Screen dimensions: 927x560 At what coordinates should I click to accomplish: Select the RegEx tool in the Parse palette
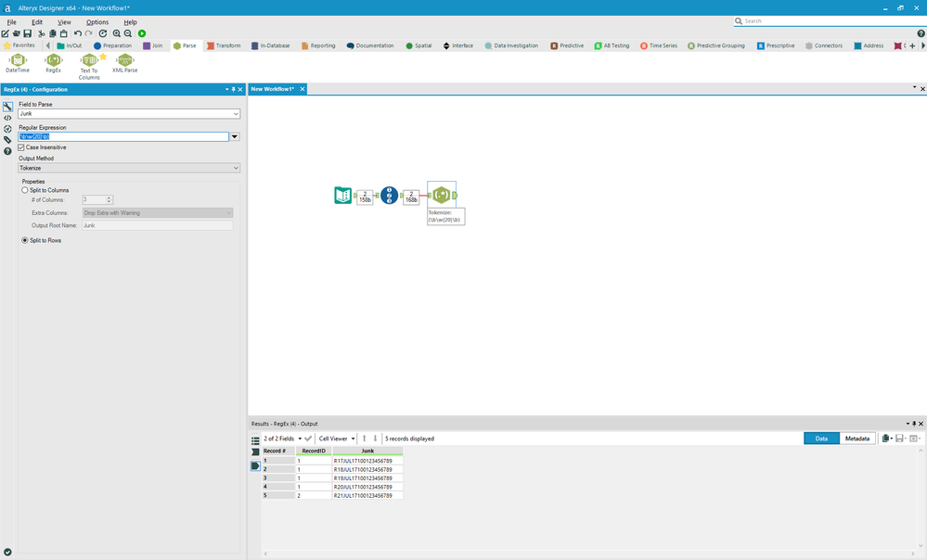54,63
